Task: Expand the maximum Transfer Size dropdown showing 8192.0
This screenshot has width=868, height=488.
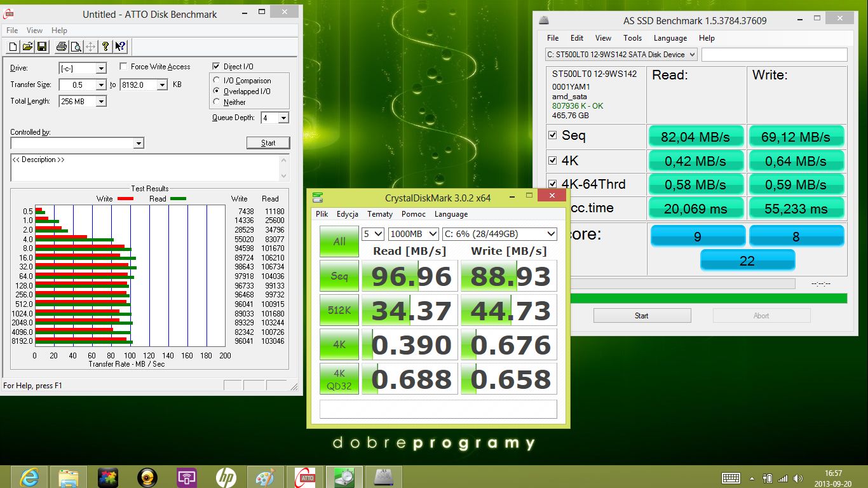Action: pyautogui.click(x=162, y=85)
